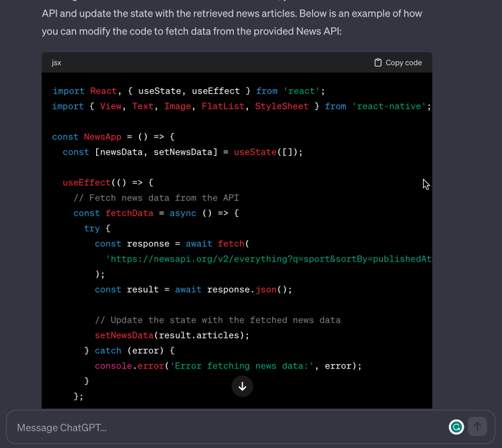Click the text 'provided News API:'
Screen dimensions: 502x448
(x=298, y=31)
